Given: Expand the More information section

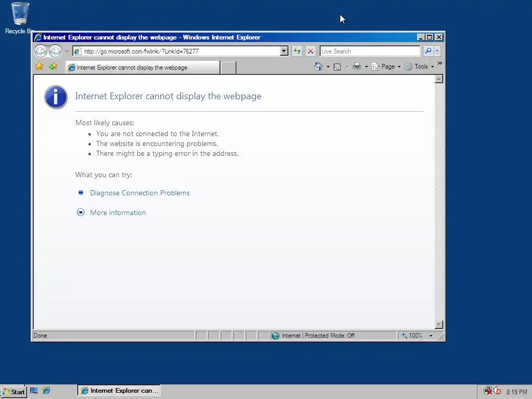Looking at the screenshot, I should click(118, 212).
